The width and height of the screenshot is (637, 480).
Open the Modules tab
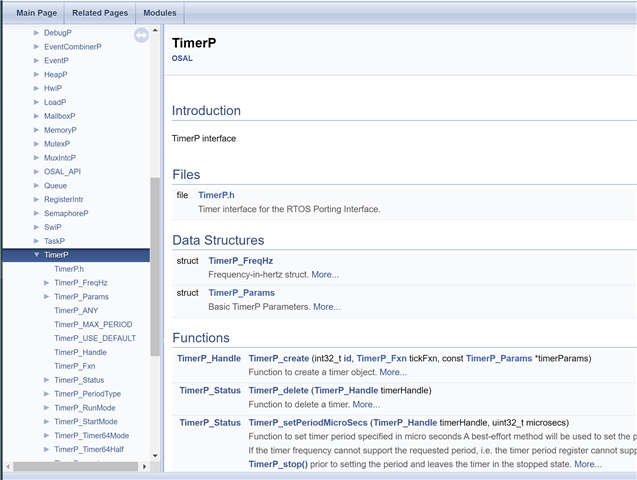[160, 13]
